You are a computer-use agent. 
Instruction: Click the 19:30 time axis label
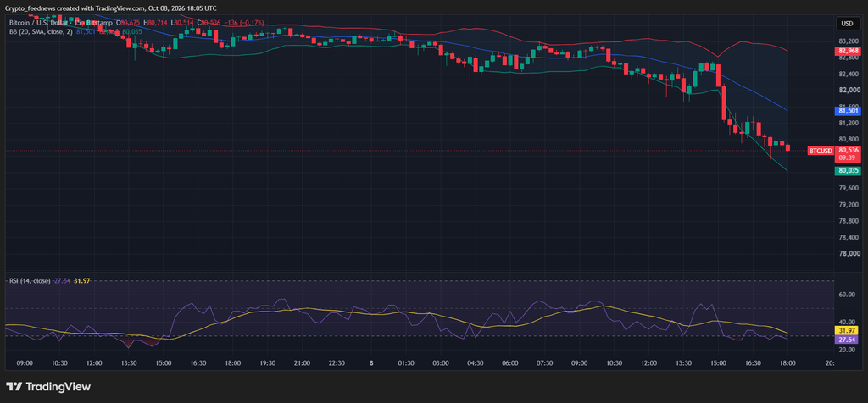coord(267,363)
